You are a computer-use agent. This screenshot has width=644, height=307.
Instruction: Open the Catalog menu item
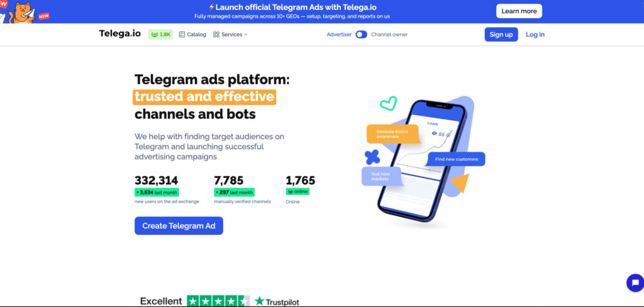(x=192, y=35)
